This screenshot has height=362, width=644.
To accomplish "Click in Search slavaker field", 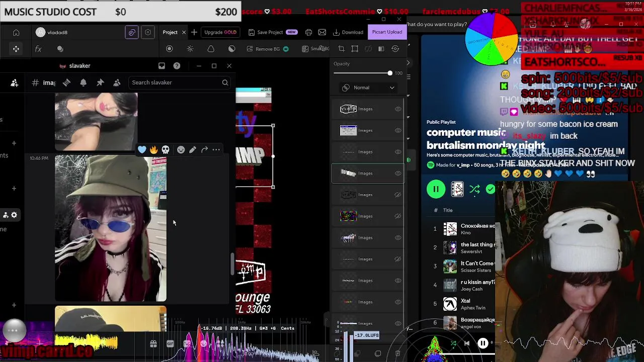I will 179,82.
